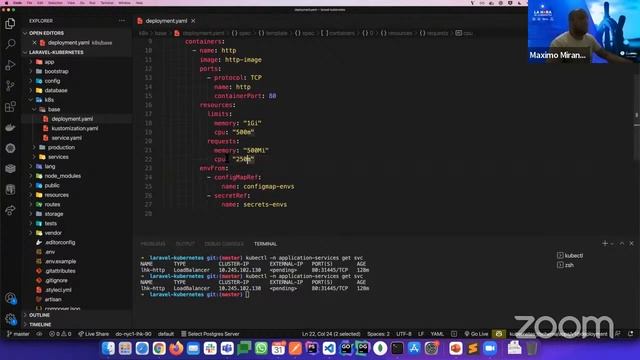
Task: Expand the node_modules folder
Action: 62,176
